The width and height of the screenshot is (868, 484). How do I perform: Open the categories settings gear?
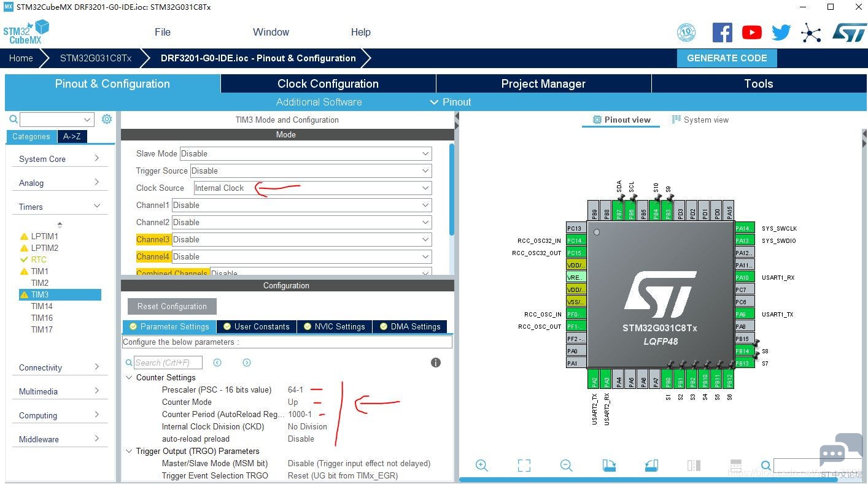(x=107, y=119)
